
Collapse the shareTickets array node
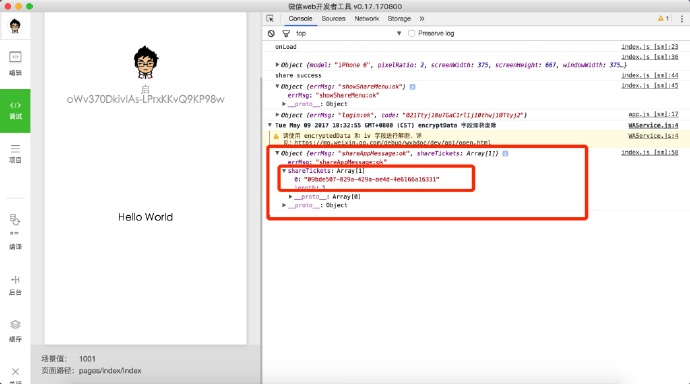[x=284, y=171]
